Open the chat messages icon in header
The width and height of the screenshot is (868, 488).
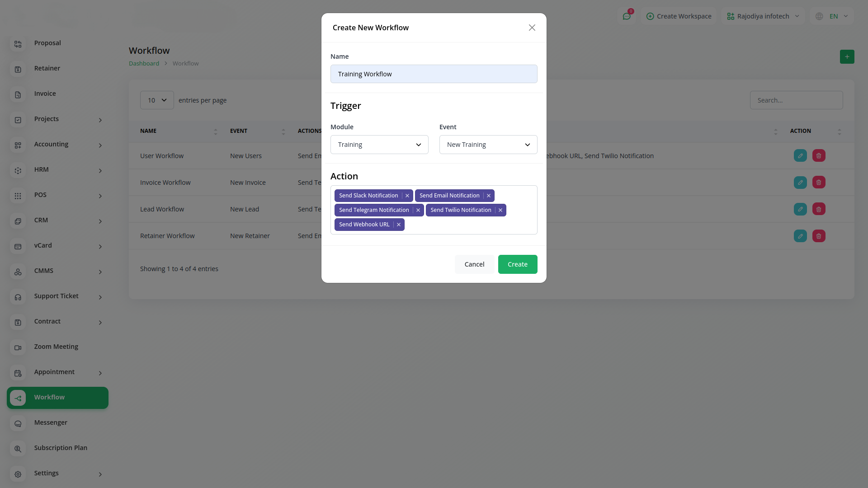(627, 16)
